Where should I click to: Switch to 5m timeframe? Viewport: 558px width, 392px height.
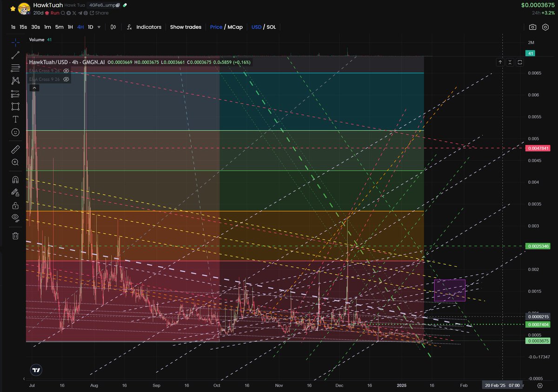coord(60,27)
